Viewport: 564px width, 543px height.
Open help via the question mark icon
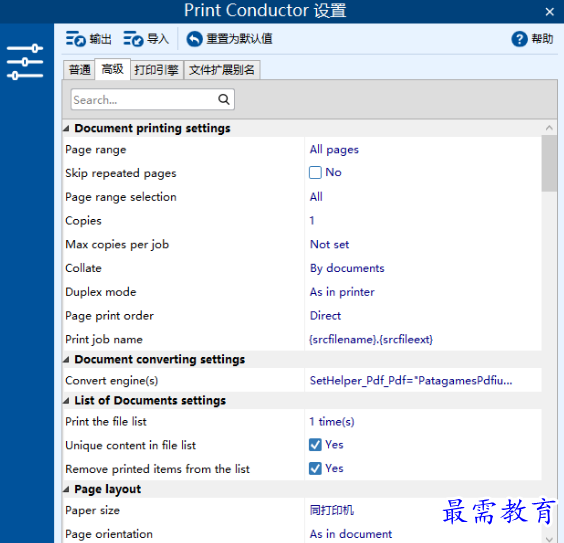(519, 39)
